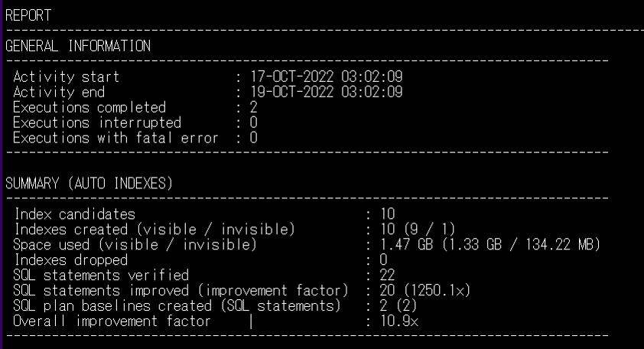Click the GENERAL INFORMATION section heading
The height and width of the screenshot is (349, 644).
(x=78, y=46)
